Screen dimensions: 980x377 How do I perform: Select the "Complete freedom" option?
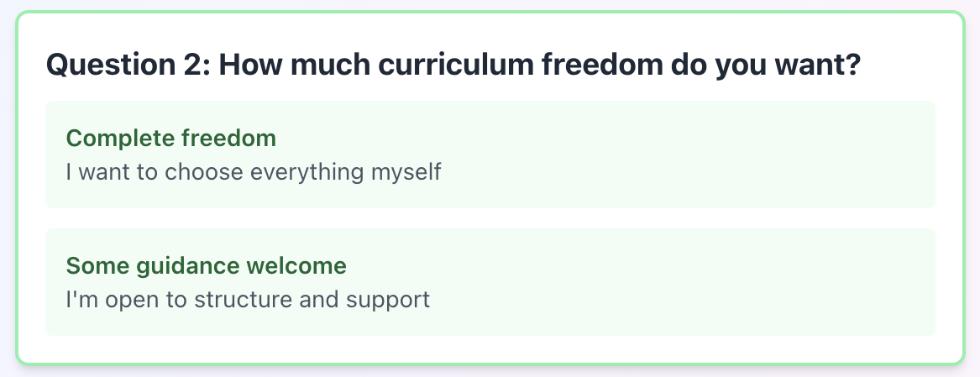point(490,154)
